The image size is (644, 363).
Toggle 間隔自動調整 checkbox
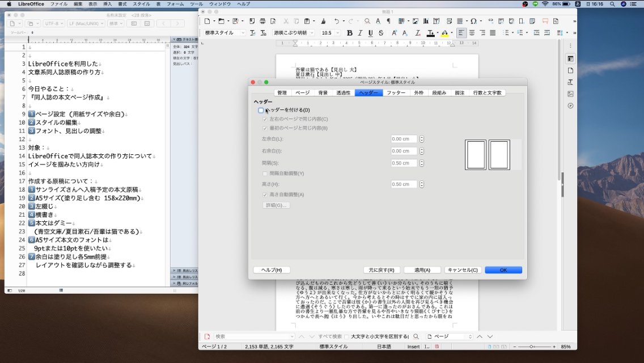click(x=265, y=174)
